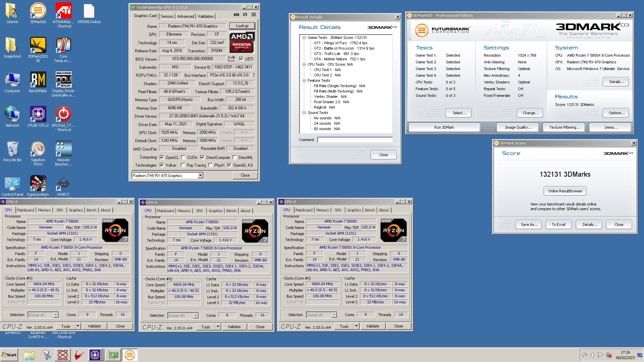
Task: Click volume speaker tray icon
Action: (593, 355)
